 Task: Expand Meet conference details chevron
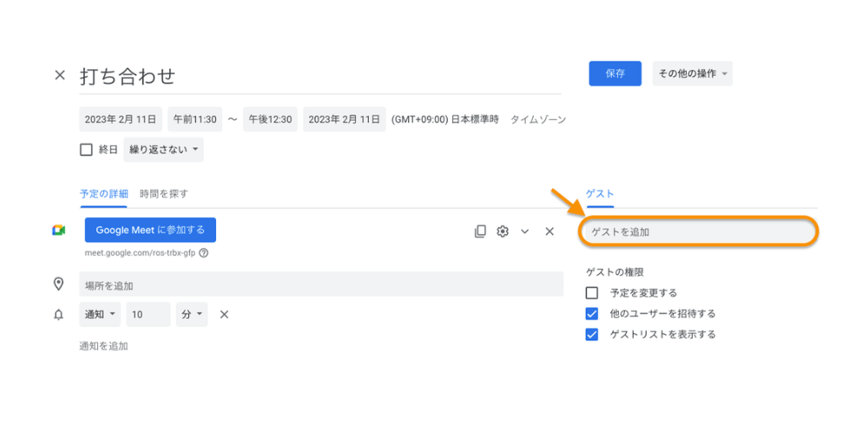pyautogui.click(x=525, y=232)
